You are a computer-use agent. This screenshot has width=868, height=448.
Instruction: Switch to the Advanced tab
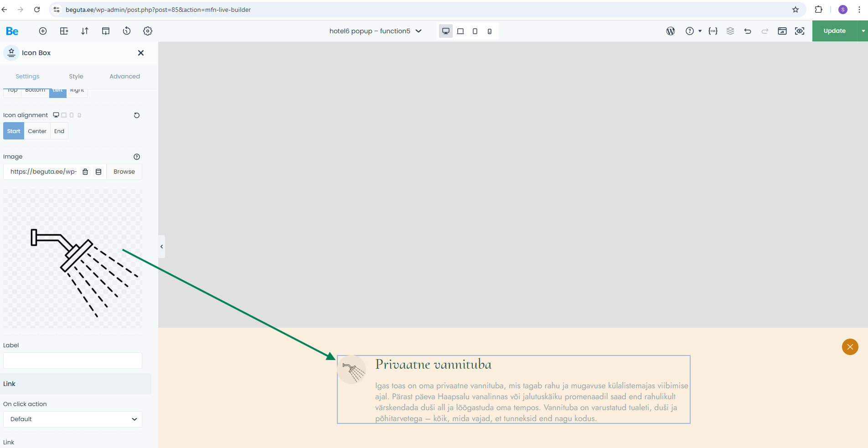(x=124, y=77)
